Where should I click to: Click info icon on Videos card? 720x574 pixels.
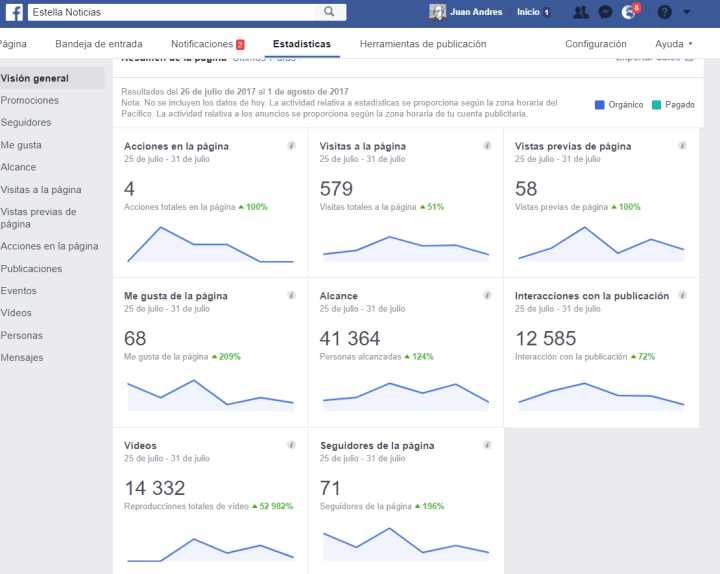[x=291, y=446]
